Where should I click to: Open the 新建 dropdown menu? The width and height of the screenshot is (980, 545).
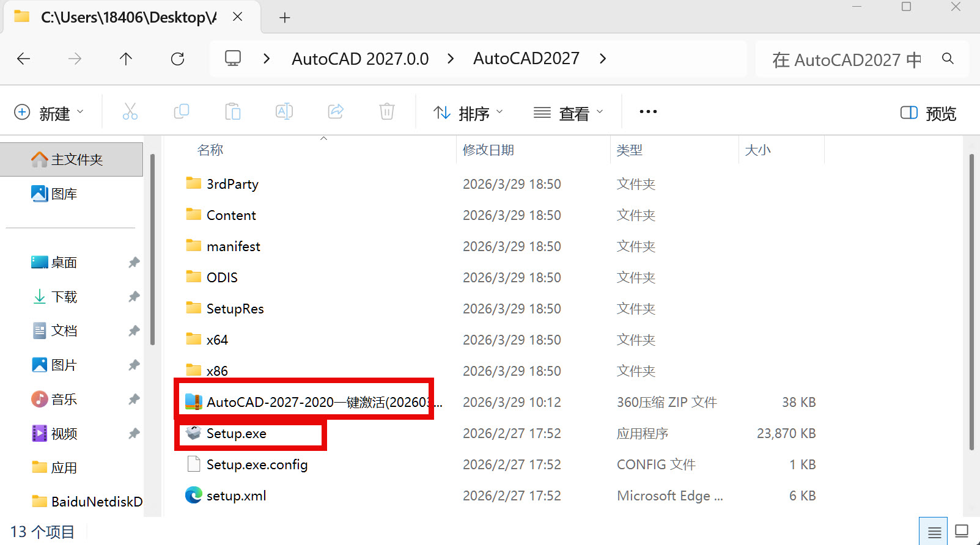pos(49,113)
